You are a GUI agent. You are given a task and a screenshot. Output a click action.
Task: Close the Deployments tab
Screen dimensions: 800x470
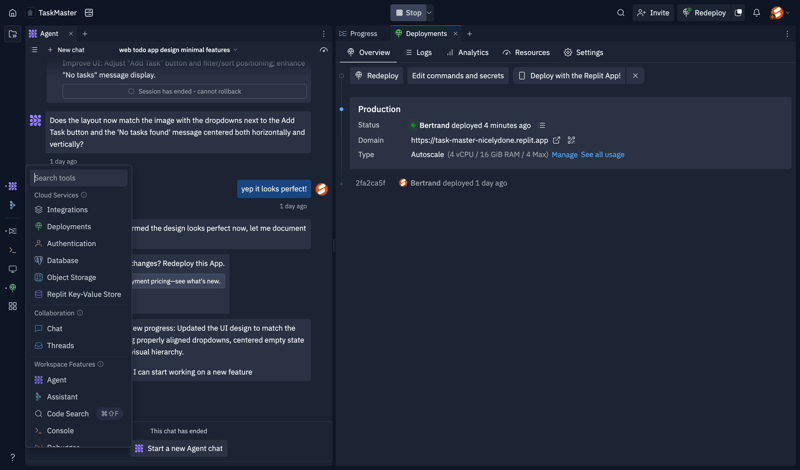tap(456, 34)
